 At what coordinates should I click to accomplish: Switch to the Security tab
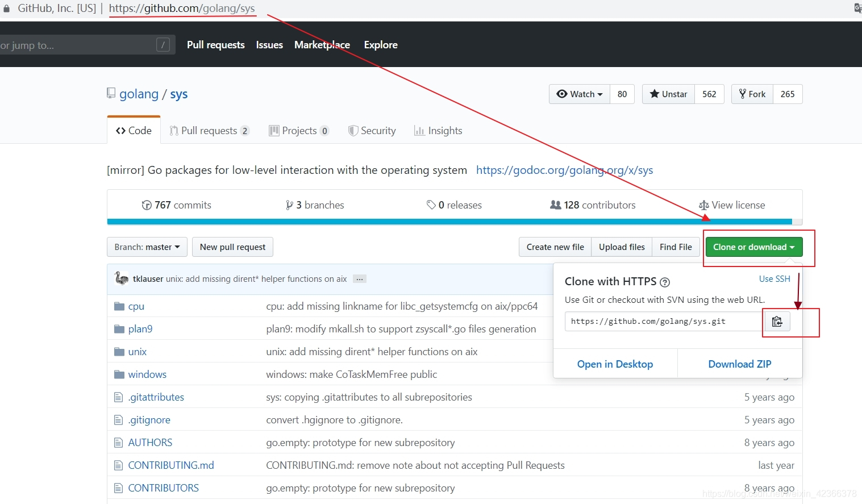pyautogui.click(x=372, y=131)
